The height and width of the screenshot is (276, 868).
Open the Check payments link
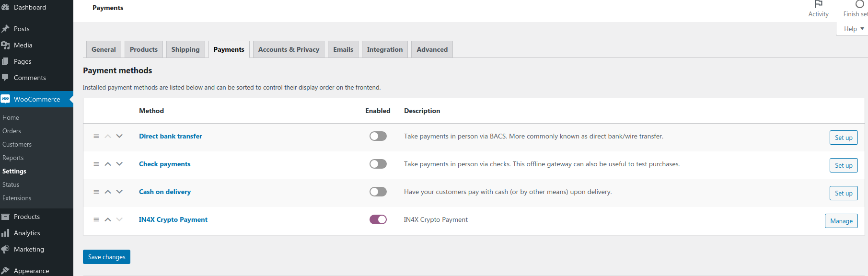click(x=165, y=164)
